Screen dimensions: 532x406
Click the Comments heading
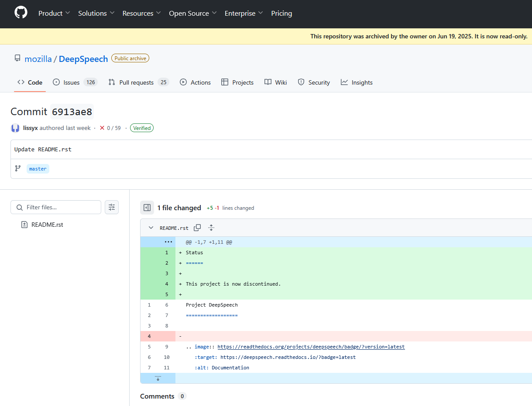[157, 396]
